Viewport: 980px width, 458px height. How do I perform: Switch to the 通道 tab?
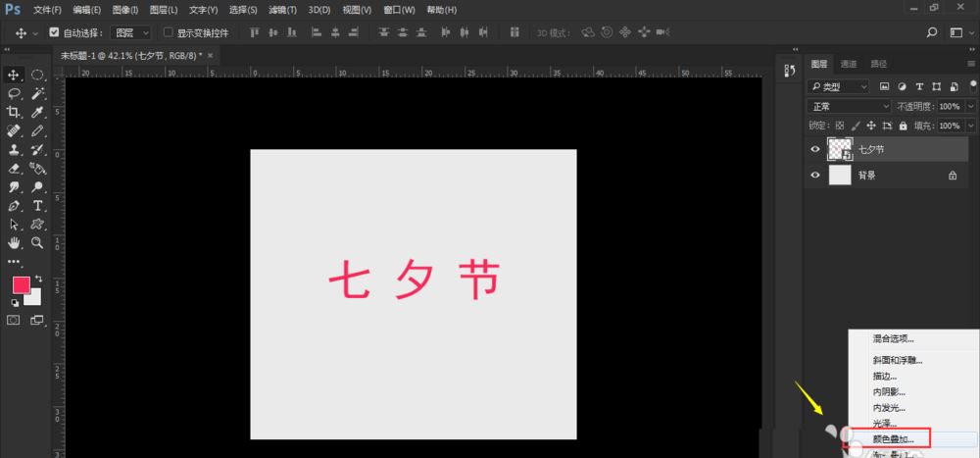point(849,64)
